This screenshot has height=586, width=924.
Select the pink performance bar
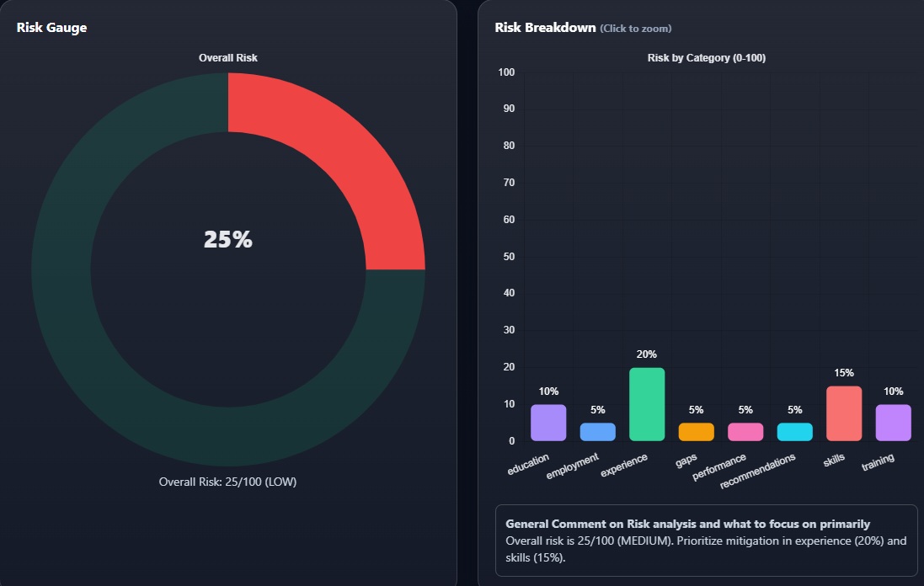pos(745,432)
